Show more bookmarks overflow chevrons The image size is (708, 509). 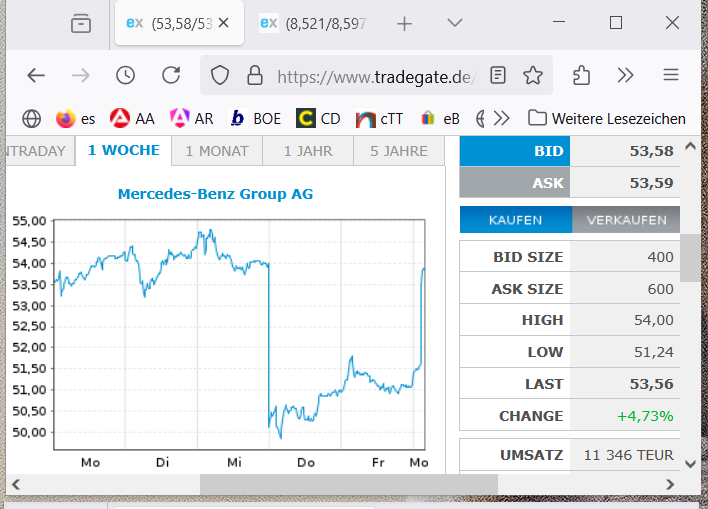coord(501,118)
